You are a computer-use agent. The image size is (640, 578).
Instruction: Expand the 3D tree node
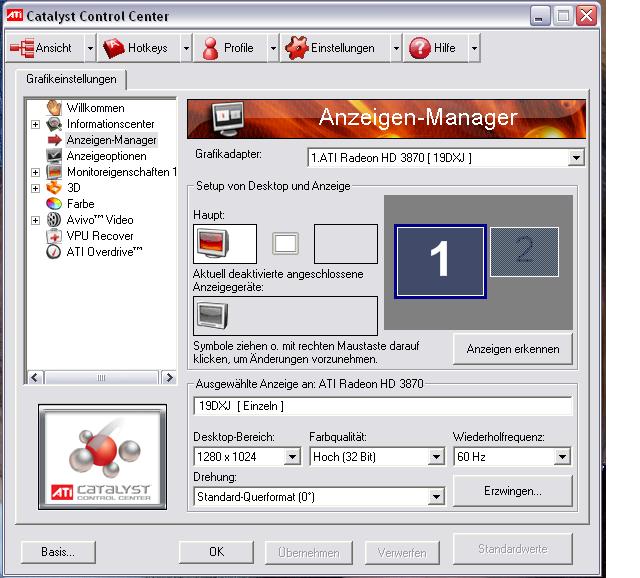36,188
